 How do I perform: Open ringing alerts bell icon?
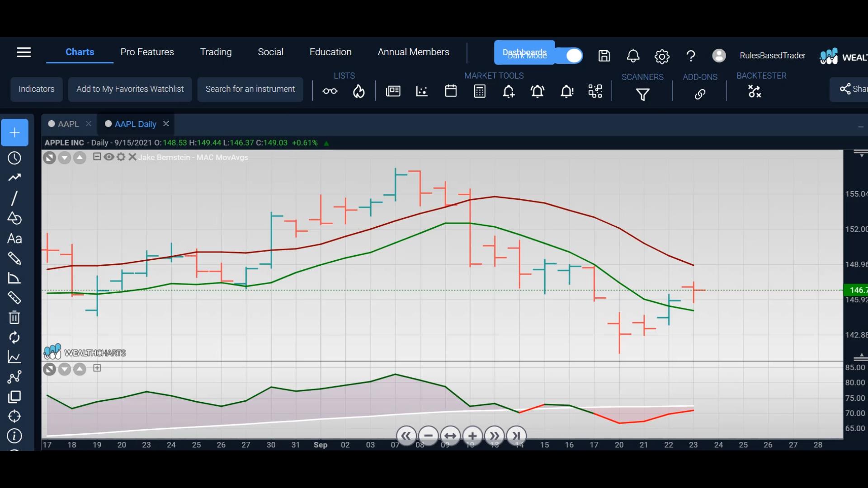click(538, 92)
